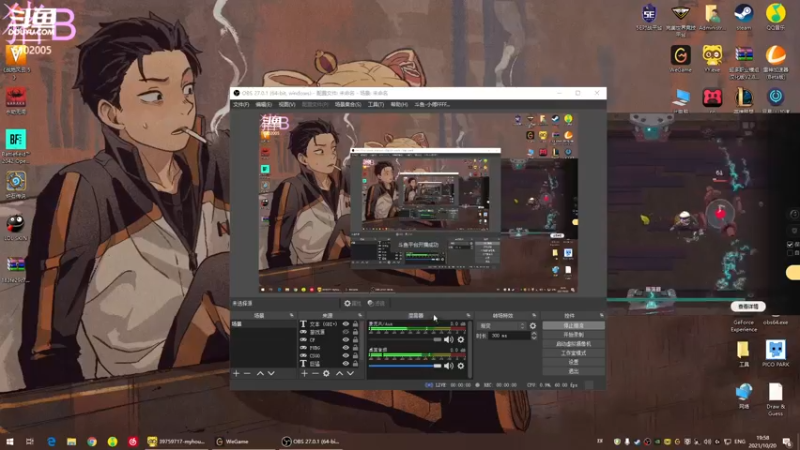Toggle visibility eye of the CSGO source
This screenshot has height=450, width=800.
tap(346, 356)
